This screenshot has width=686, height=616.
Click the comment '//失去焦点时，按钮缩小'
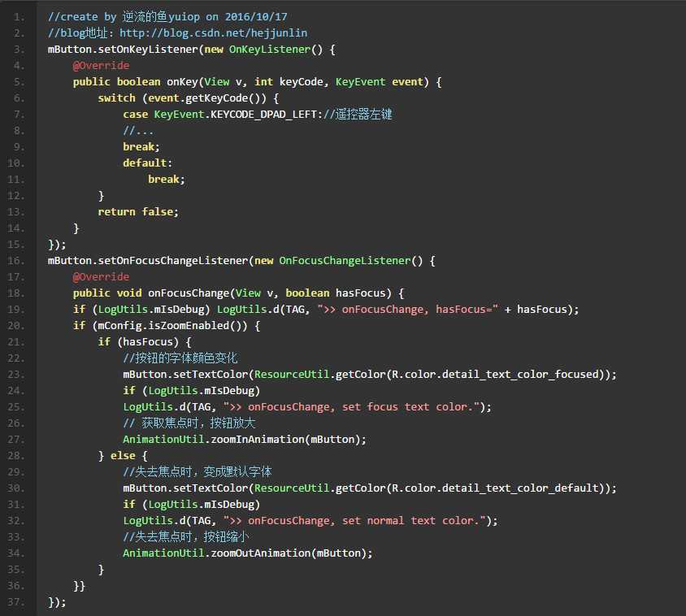coord(186,537)
